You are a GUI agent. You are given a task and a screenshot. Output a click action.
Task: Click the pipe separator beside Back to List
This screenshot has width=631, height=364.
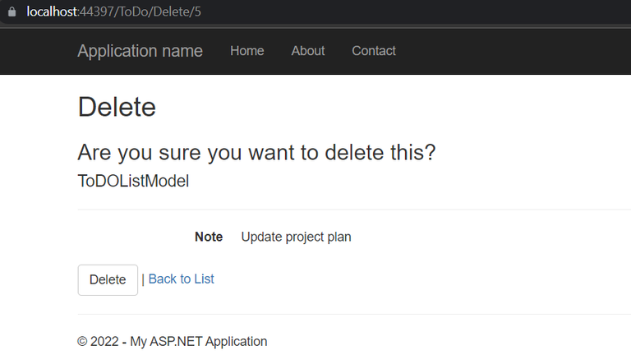pyautogui.click(x=143, y=279)
